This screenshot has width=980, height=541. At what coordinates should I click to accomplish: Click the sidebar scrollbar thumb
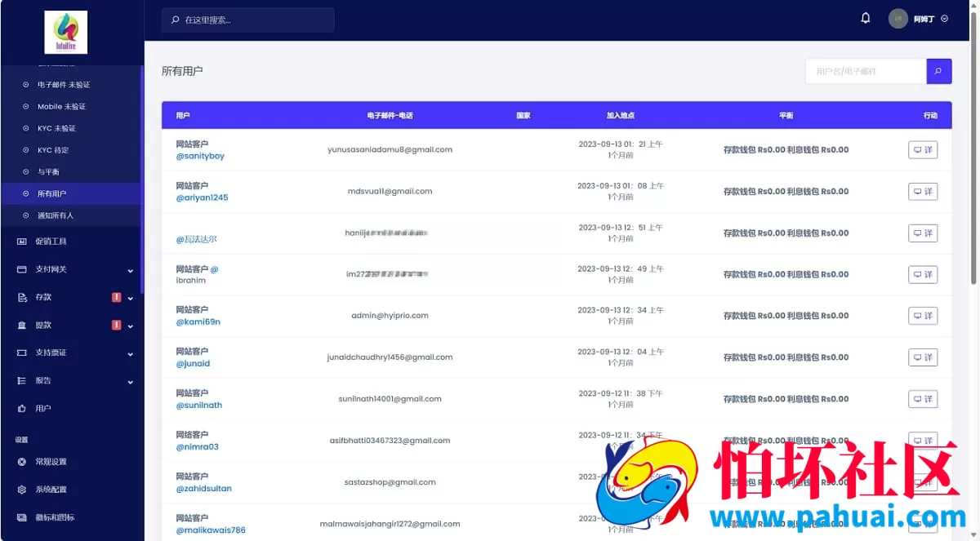142,180
